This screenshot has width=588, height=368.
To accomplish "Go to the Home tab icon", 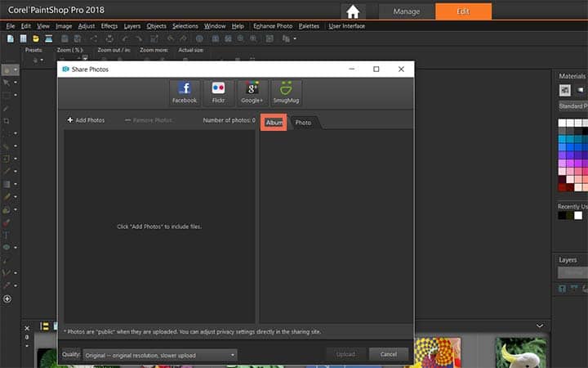I will click(353, 11).
